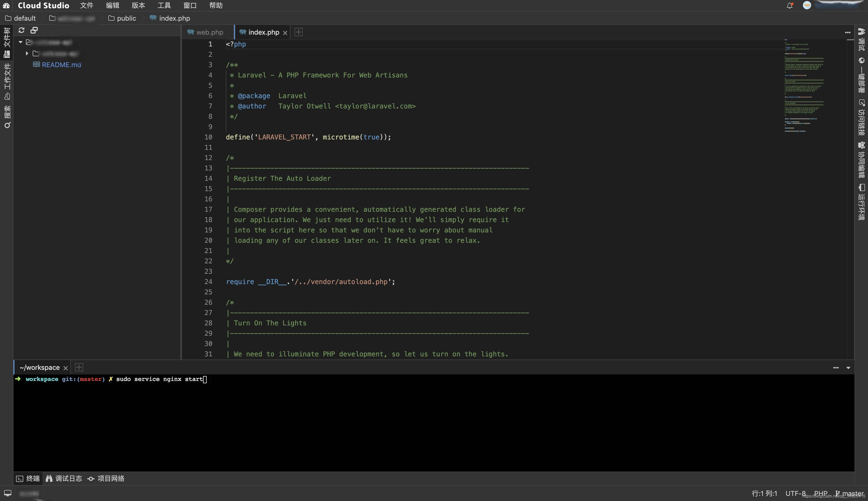Click master branch in status bar
This screenshot has height=501, width=868.
pyautogui.click(x=849, y=493)
